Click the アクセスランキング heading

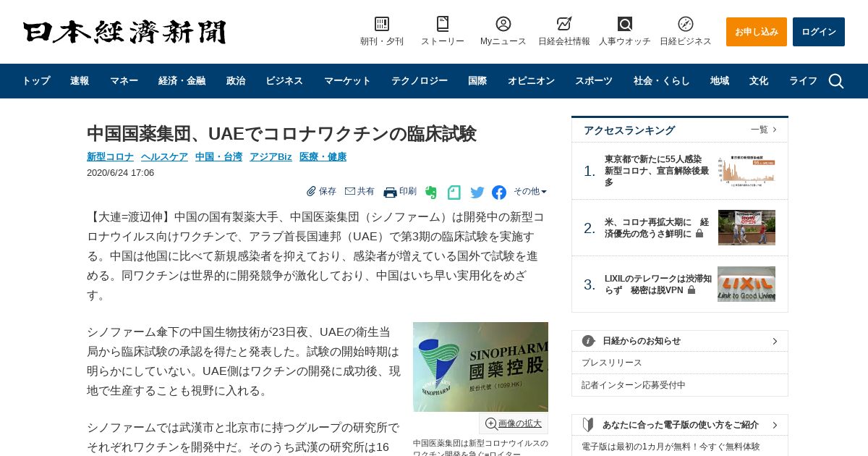(x=629, y=130)
